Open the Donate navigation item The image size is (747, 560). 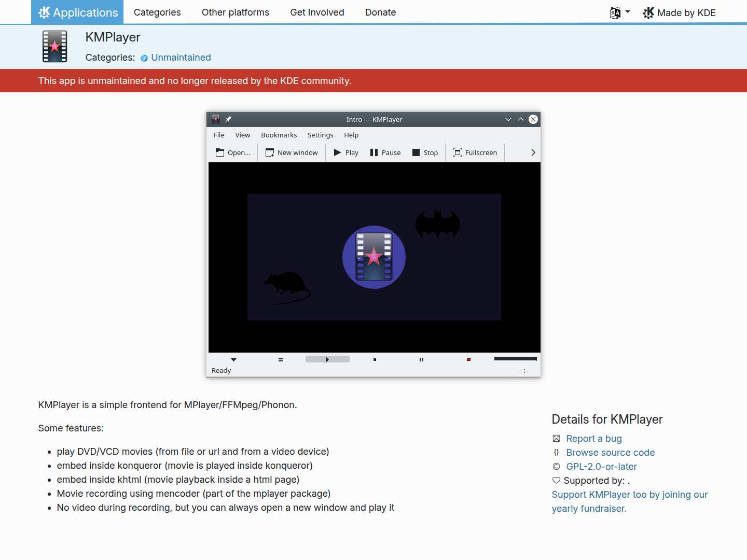pos(380,12)
